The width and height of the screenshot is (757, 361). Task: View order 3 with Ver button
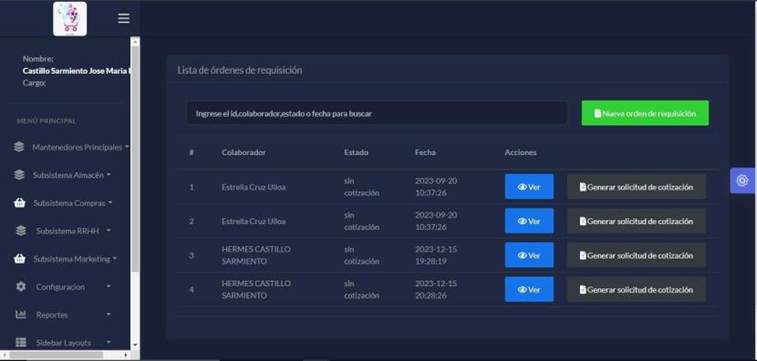point(529,255)
